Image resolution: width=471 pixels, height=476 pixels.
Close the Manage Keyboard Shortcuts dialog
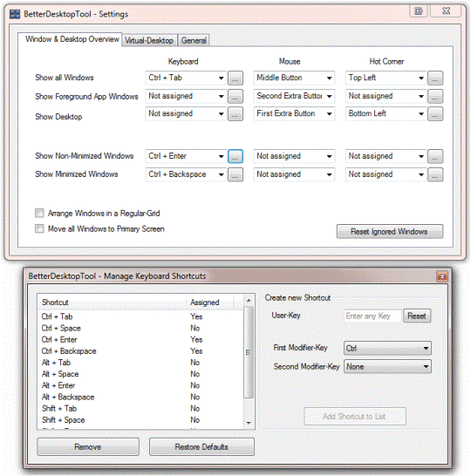click(x=442, y=276)
